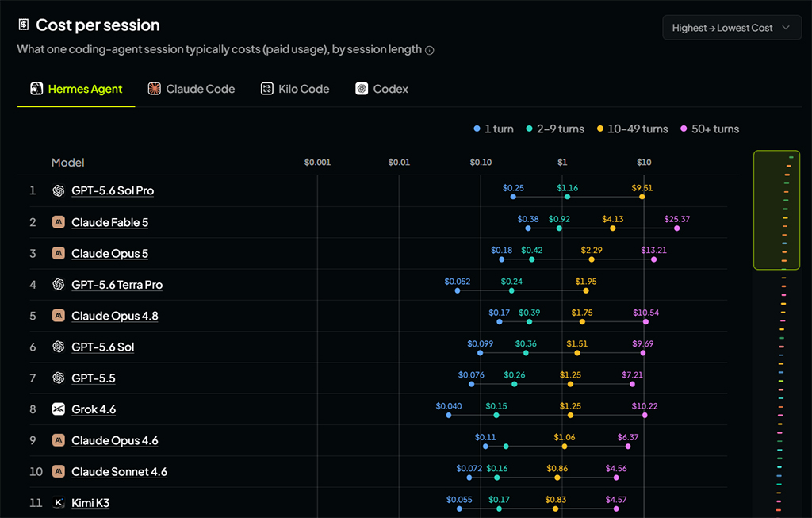Click the OpenAI logo beside GPT-5.5

[59, 378]
